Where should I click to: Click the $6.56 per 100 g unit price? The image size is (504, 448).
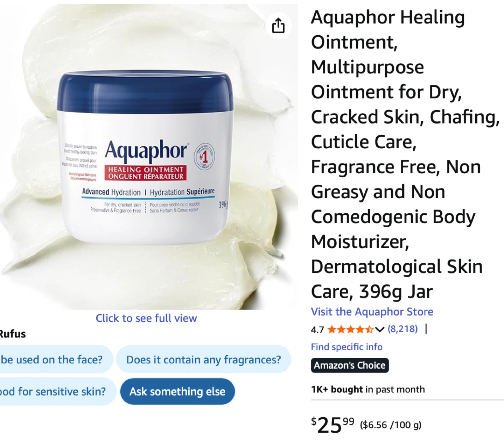391,425
